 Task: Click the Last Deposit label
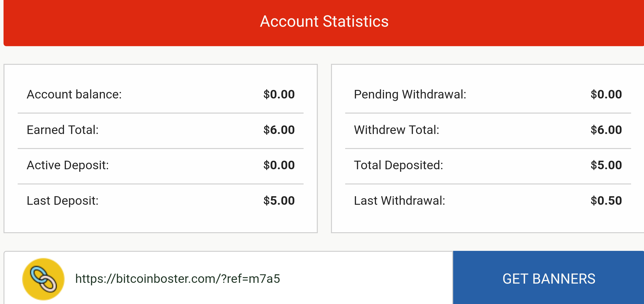(63, 201)
